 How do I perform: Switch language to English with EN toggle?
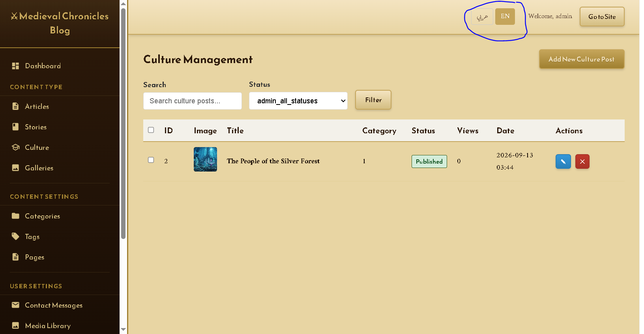point(505,17)
